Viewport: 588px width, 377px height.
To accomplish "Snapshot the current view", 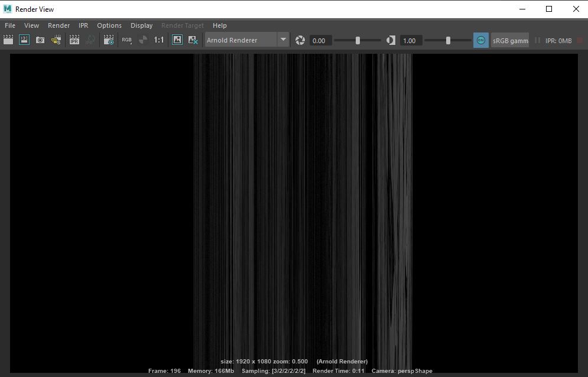I will click(x=40, y=40).
